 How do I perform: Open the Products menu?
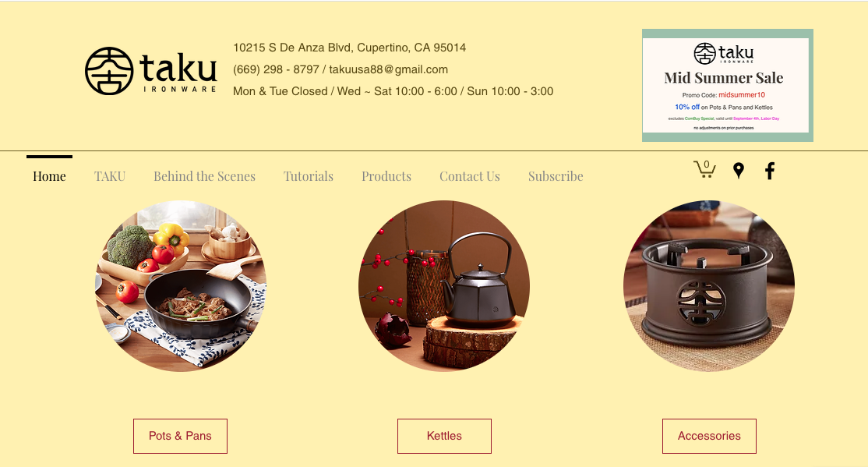pos(386,176)
